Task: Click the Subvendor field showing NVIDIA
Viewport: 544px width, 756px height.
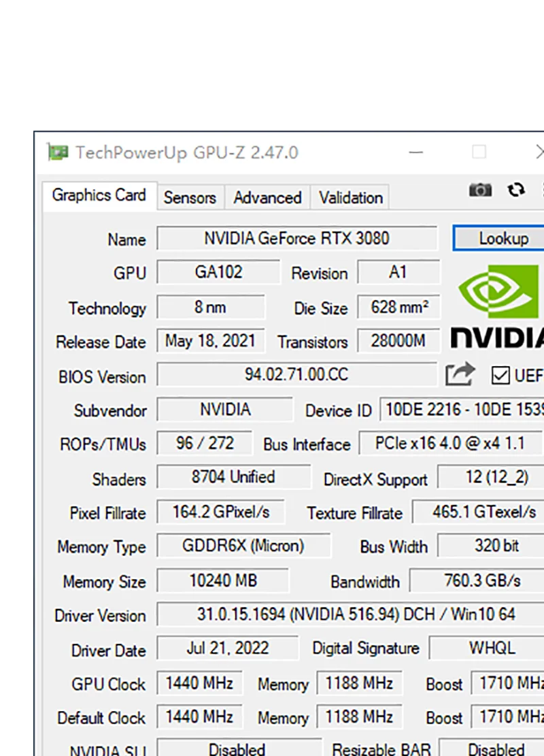Action: tap(224, 410)
